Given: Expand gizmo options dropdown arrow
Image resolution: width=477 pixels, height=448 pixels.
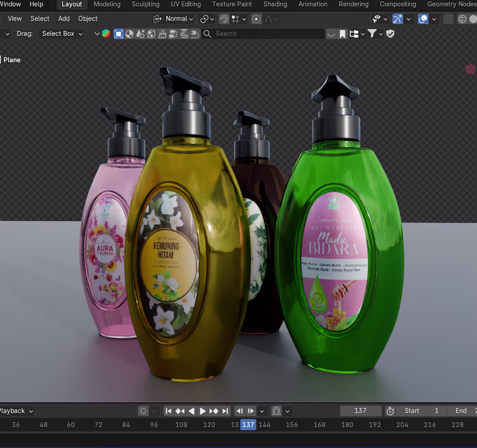Looking at the screenshot, I should 408,19.
